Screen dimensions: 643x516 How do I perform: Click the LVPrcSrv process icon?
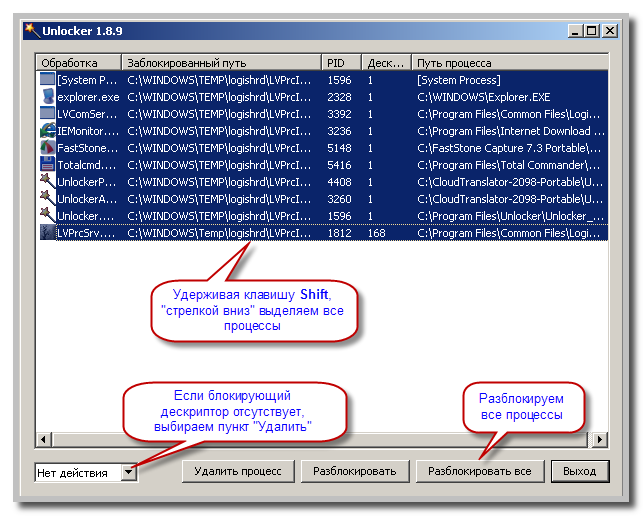(x=48, y=233)
